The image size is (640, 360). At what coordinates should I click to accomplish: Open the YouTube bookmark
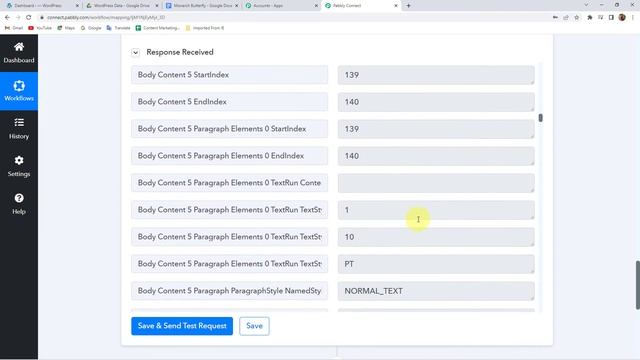click(40, 28)
